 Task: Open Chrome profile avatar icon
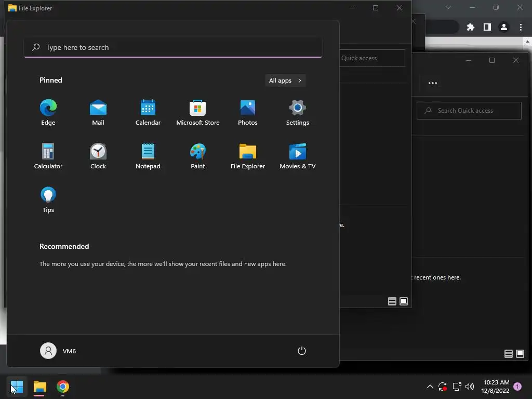[x=504, y=27]
